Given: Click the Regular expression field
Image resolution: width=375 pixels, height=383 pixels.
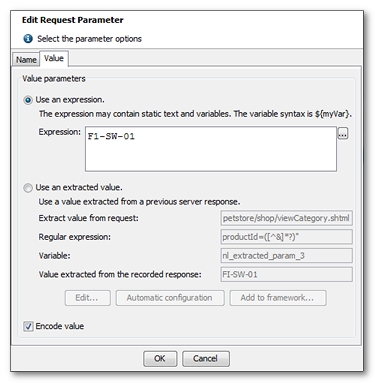Looking at the screenshot, I should pyautogui.click(x=286, y=237).
